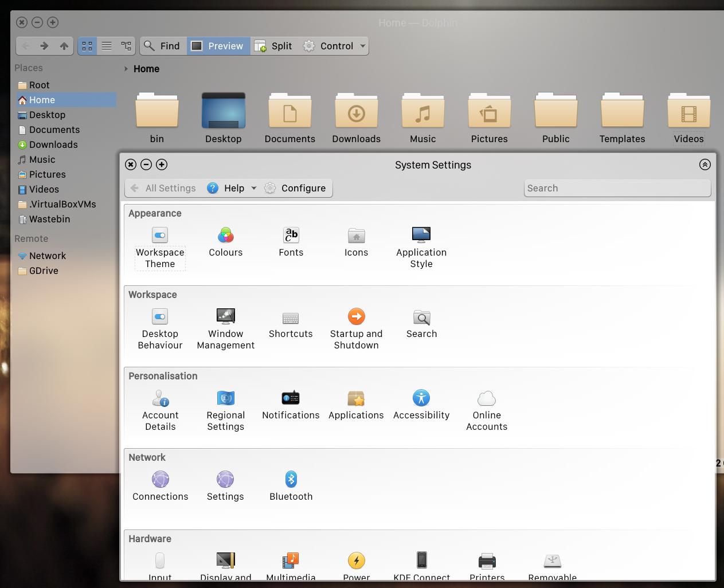Switch Dolphin to tree view mode

tap(126, 46)
